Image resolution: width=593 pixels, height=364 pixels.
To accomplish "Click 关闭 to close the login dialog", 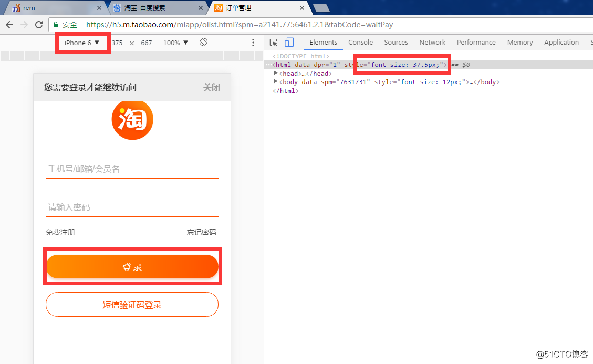I will pyautogui.click(x=211, y=87).
